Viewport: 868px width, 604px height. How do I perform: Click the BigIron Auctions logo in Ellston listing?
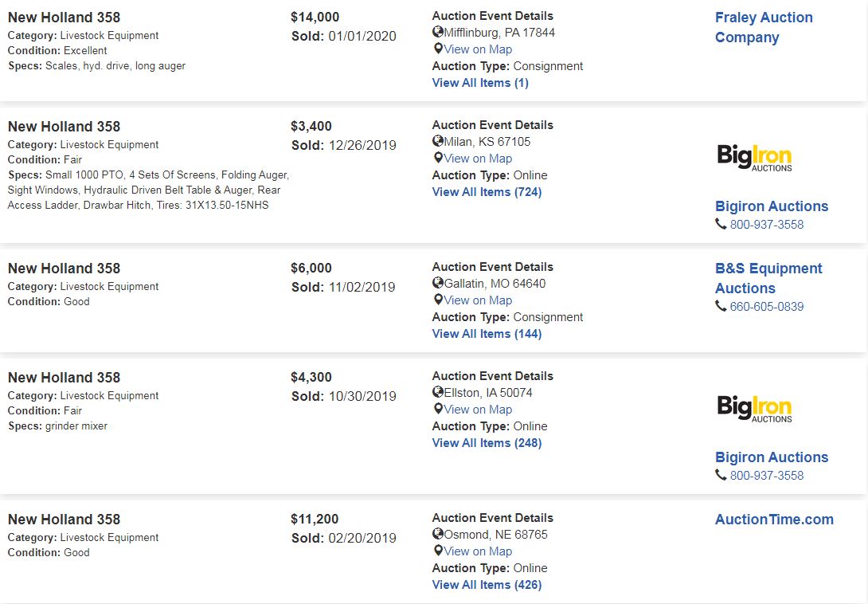[754, 408]
